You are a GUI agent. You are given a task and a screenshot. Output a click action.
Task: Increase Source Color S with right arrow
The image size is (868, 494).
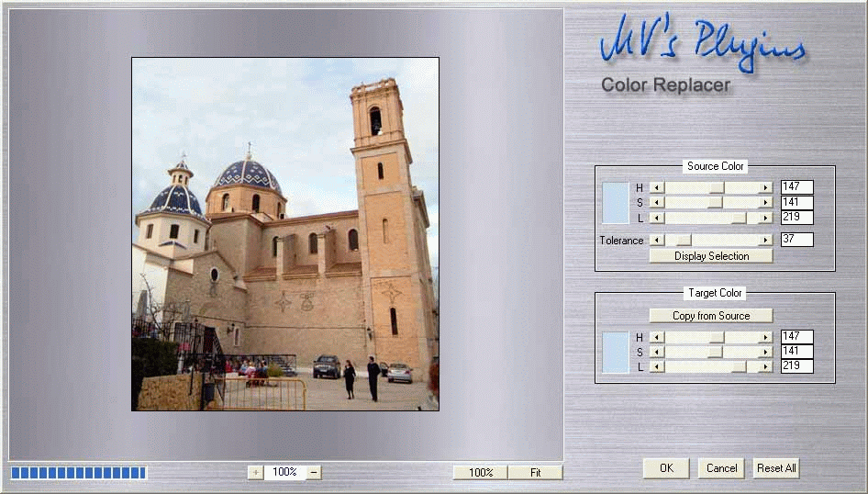point(765,203)
